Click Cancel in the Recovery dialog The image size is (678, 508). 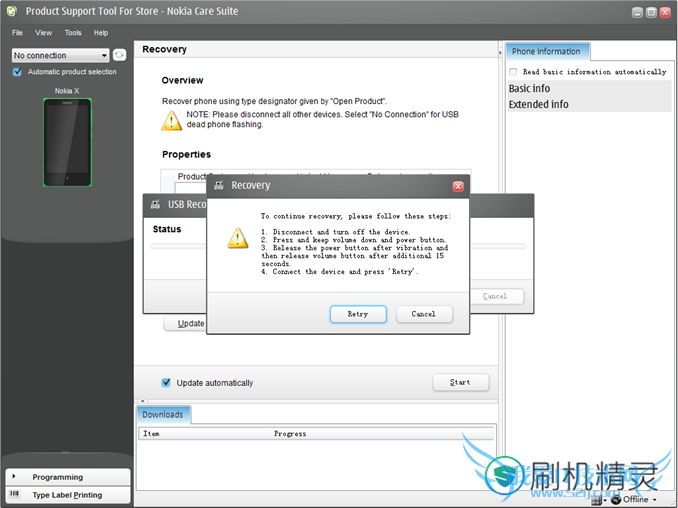[x=424, y=314]
